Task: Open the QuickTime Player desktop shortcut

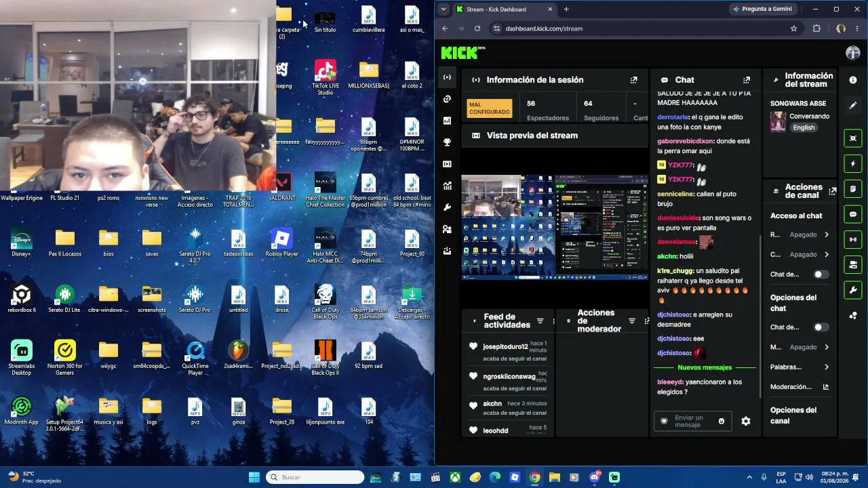Action: [x=195, y=357]
